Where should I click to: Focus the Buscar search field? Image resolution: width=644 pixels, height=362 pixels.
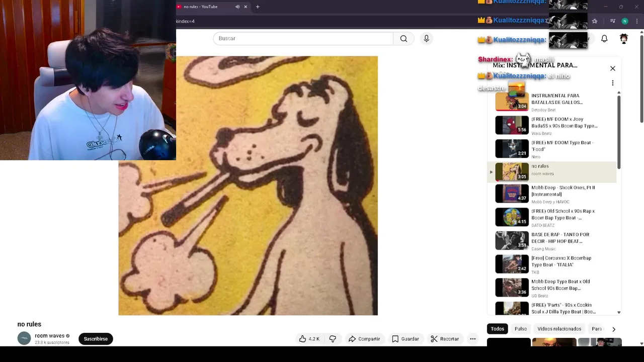click(303, 39)
